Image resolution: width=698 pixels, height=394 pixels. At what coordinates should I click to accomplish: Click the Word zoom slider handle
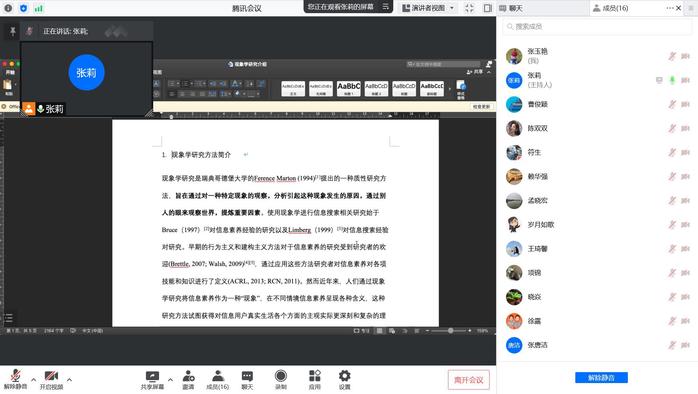(x=450, y=331)
